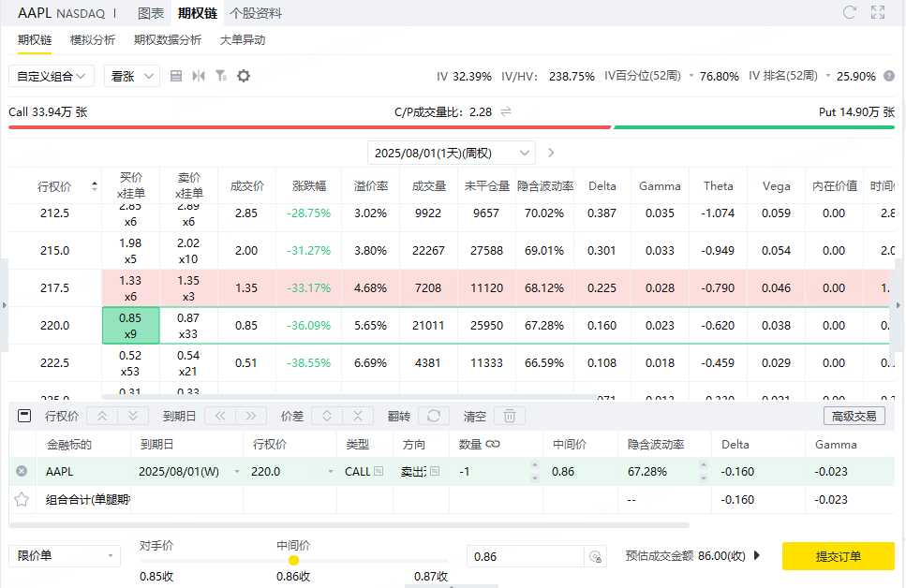Image resolution: width=906 pixels, height=588 pixels.
Task: Open the 个股资料 stock info tab
Action: coord(256,13)
